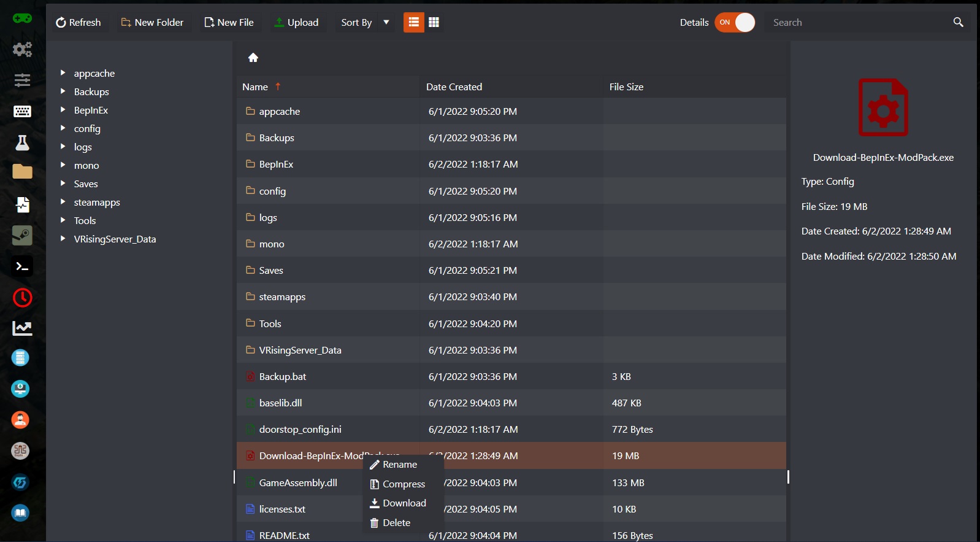The width and height of the screenshot is (980, 542).
Task: Expand the BepInEx tree folder
Action: (63, 110)
